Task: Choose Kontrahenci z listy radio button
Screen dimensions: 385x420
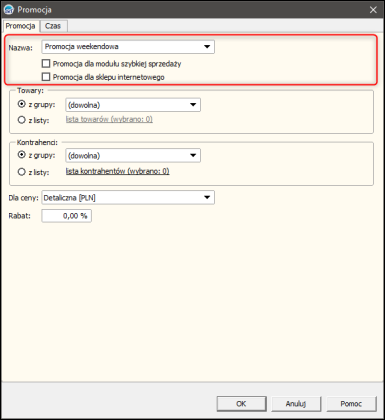Action: tap(22, 172)
